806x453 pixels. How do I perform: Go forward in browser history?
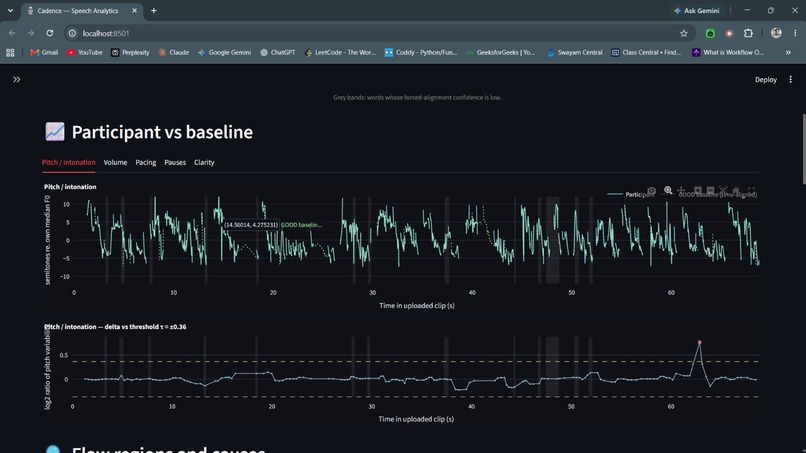pyautogui.click(x=30, y=33)
